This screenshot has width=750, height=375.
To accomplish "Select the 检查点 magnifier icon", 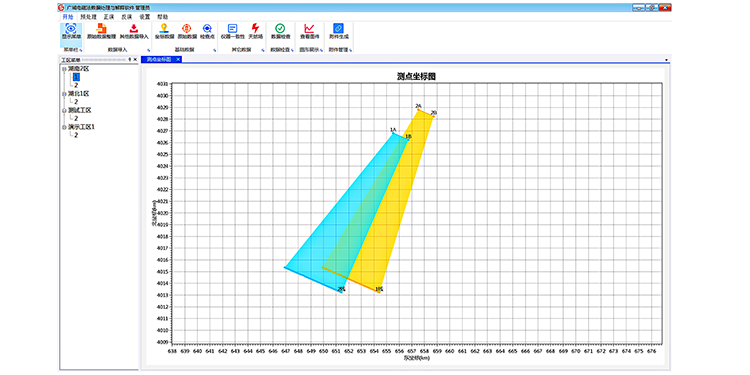I will pos(207,28).
